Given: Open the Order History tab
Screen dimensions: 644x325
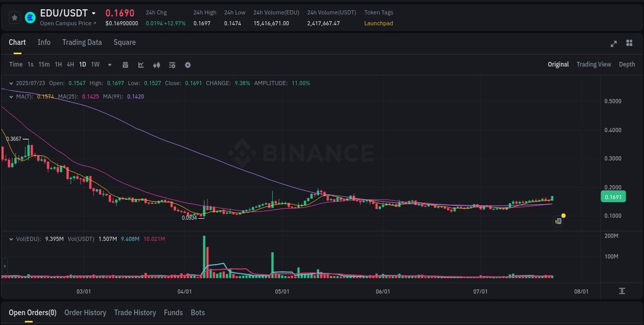Looking at the screenshot, I should click(x=85, y=313).
